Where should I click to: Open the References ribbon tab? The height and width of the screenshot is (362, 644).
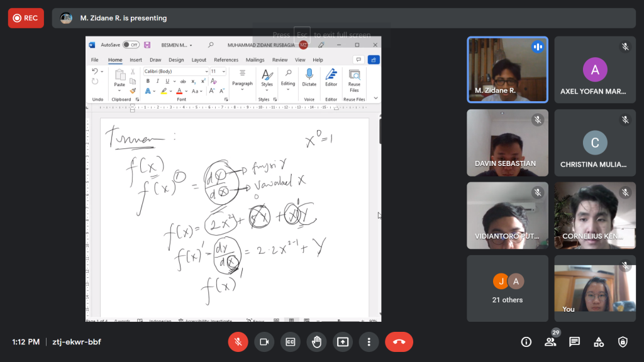click(x=226, y=60)
